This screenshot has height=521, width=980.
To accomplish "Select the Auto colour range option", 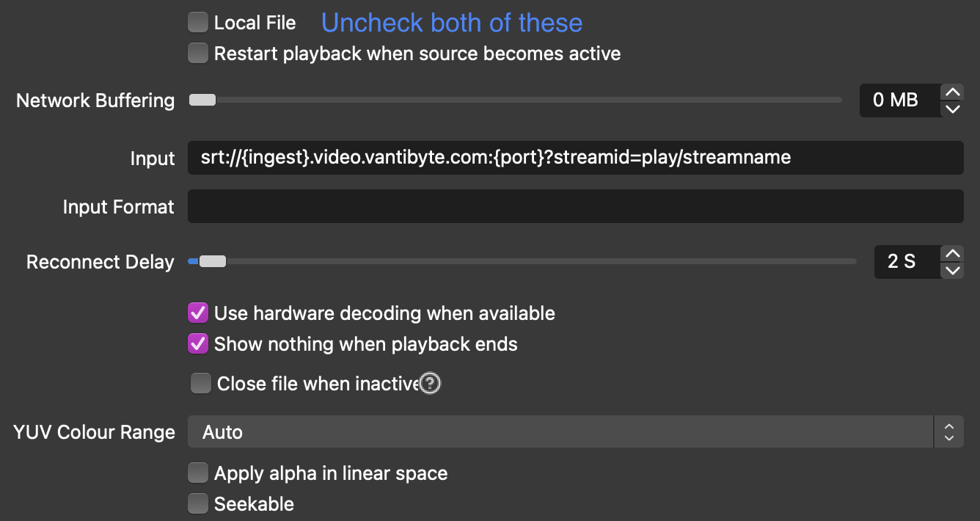I will [x=222, y=431].
